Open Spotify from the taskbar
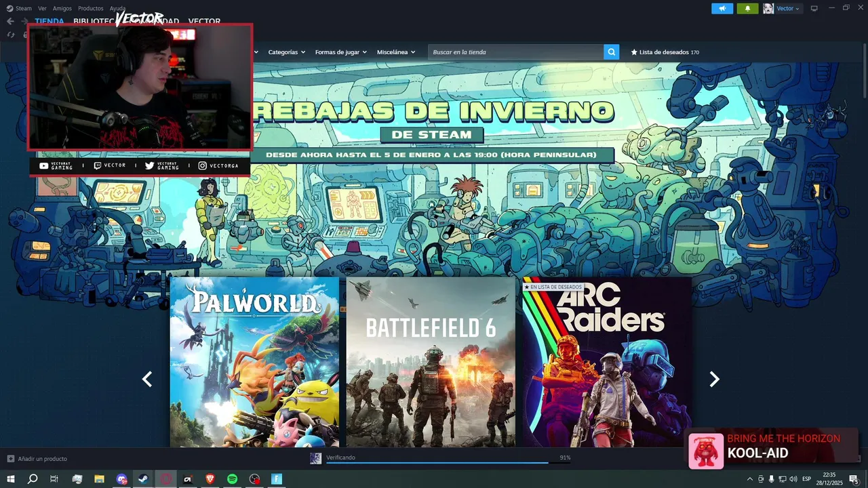868x488 pixels. [232, 479]
